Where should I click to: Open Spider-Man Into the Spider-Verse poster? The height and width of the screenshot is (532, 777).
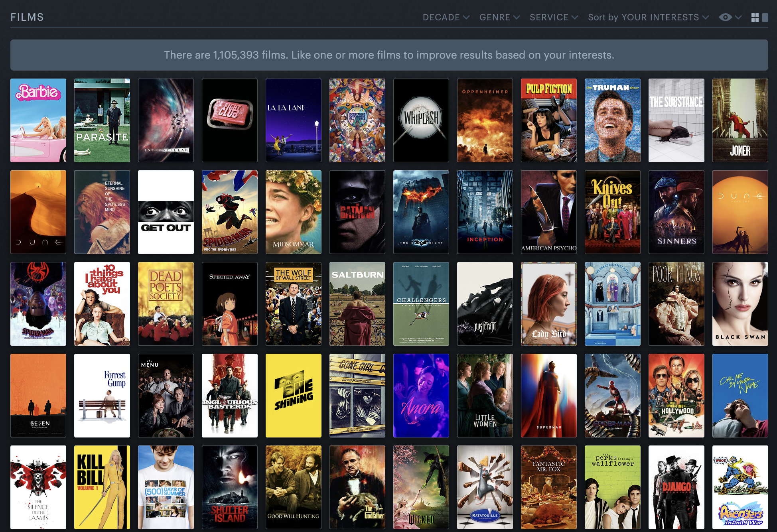pos(230,212)
